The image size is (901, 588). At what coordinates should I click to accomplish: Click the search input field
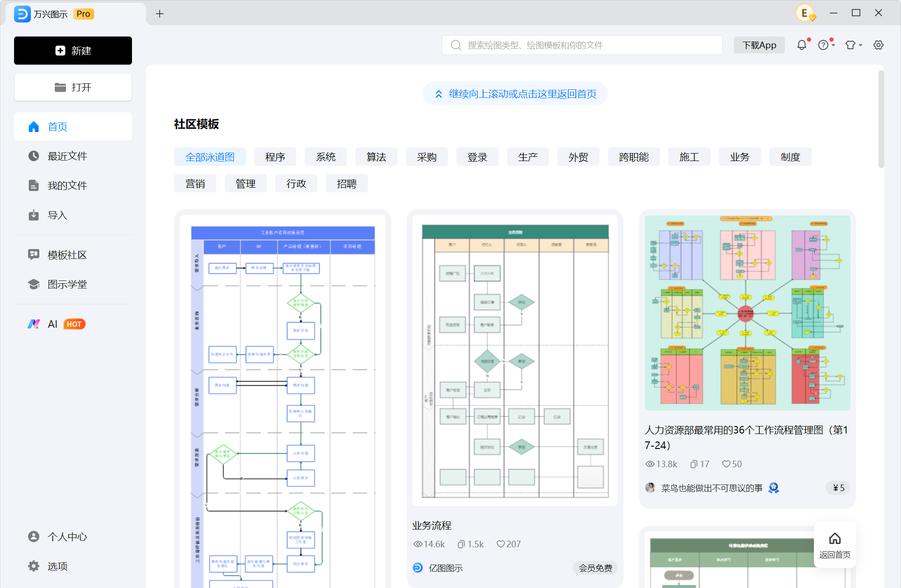click(582, 45)
